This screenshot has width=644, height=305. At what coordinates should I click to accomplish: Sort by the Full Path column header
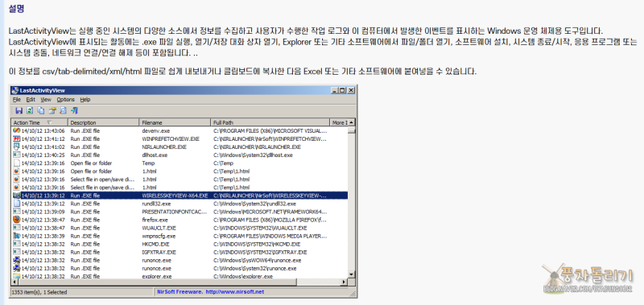pos(270,122)
